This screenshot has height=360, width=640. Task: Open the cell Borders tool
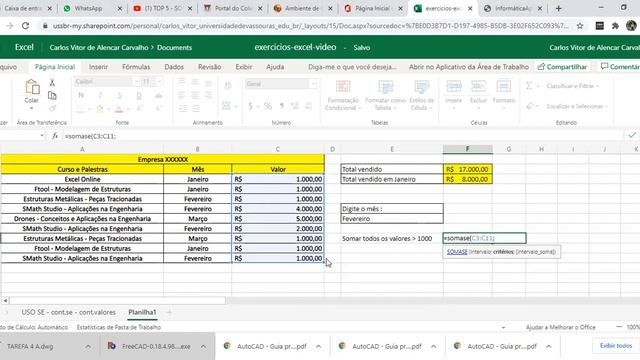80,109
